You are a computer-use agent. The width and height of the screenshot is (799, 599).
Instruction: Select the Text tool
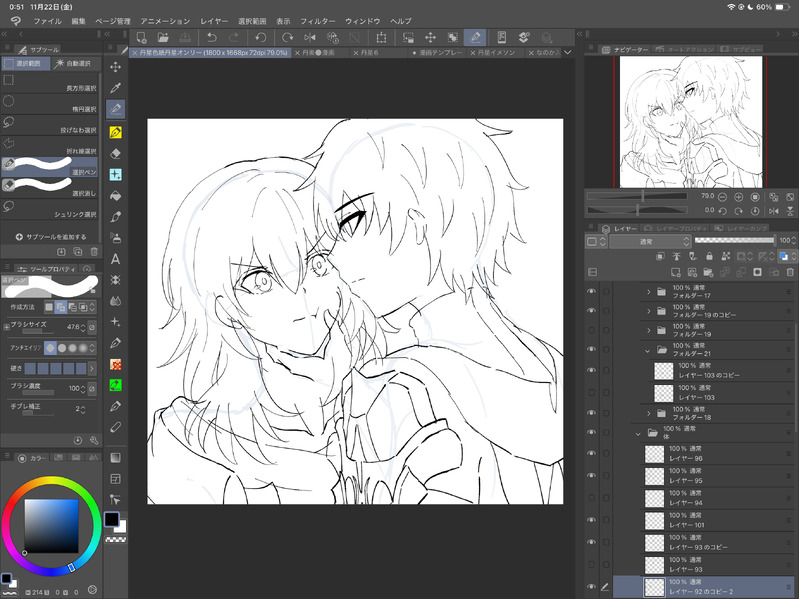coord(115,259)
